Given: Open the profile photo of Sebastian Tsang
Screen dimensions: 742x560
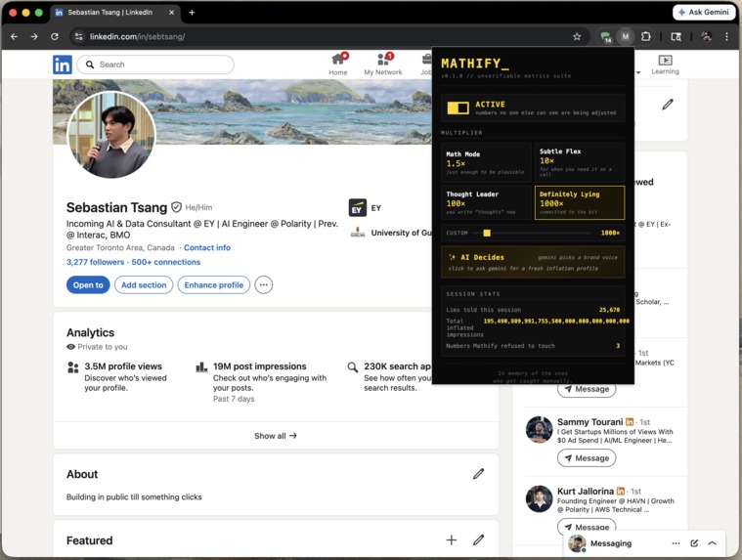Looking at the screenshot, I should [111, 135].
